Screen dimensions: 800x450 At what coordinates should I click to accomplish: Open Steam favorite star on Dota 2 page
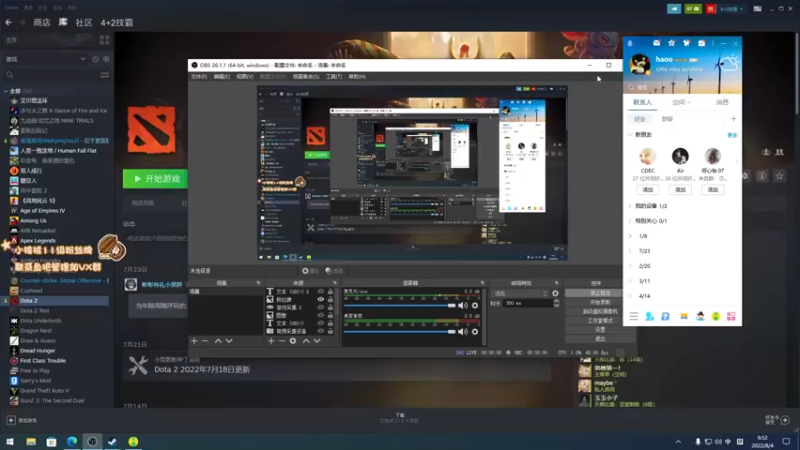[779, 176]
